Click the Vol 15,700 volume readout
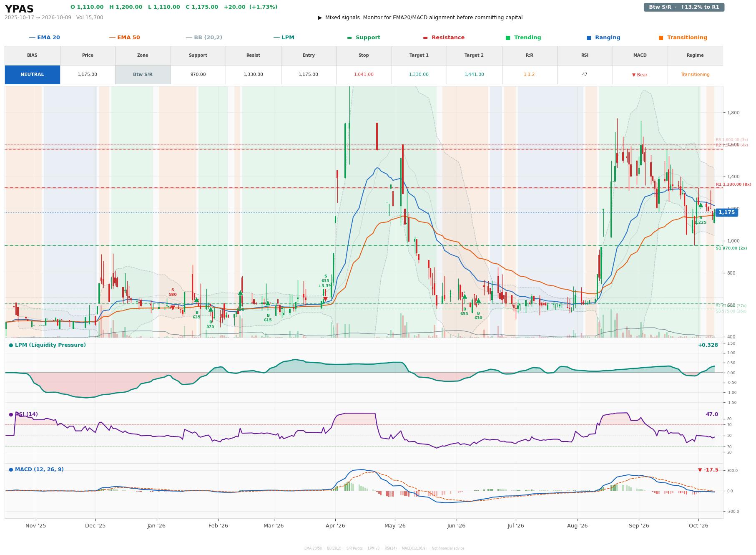Screen dimensions: 756x555 (90, 18)
